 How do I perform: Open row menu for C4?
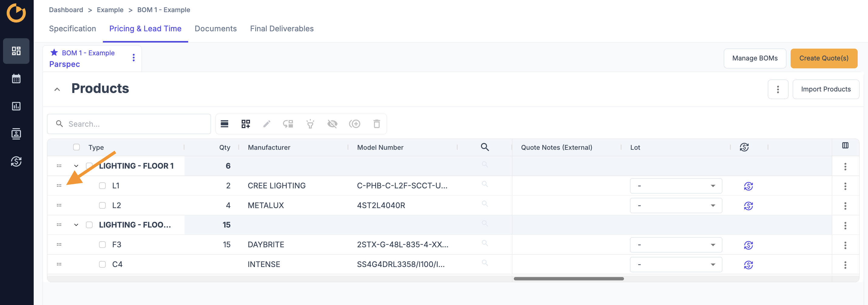tap(845, 265)
